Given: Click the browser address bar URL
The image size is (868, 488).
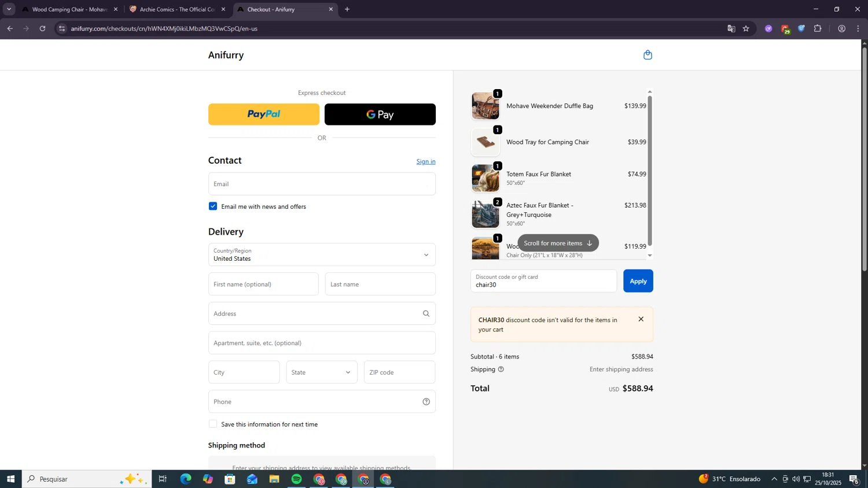Looking at the screenshot, I should tap(164, 28).
